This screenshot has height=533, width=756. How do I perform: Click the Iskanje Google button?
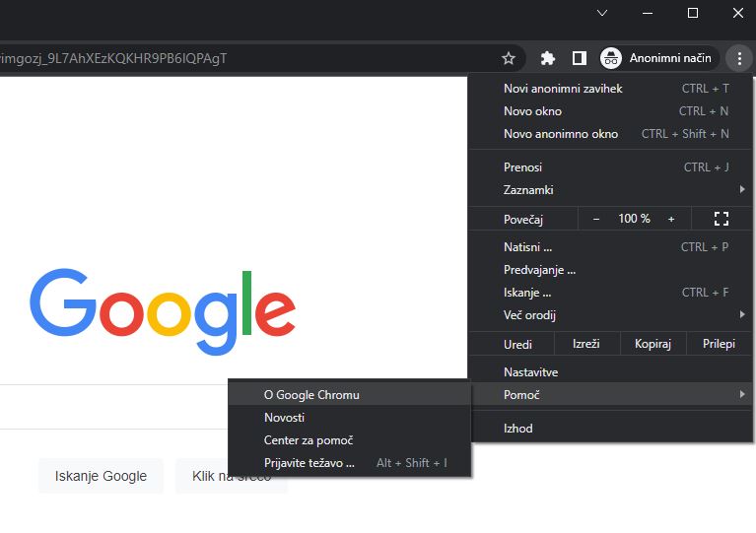[101, 476]
